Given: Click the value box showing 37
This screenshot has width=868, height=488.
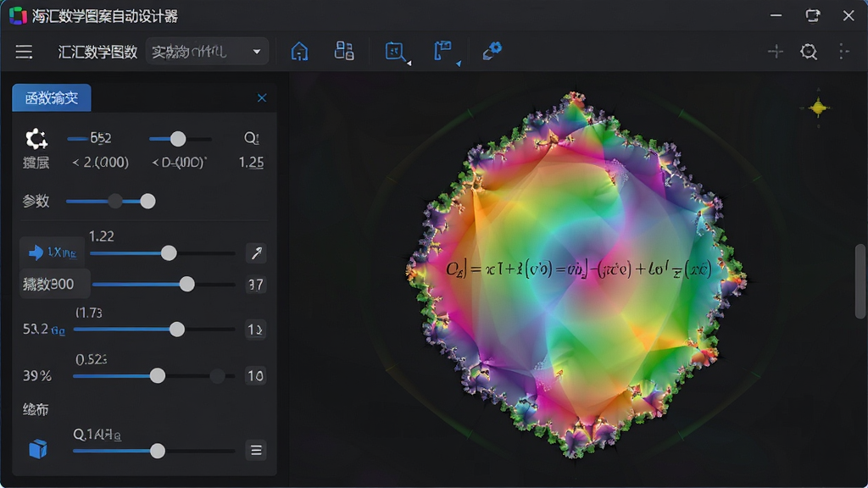Looking at the screenshot, I should 256,285.
